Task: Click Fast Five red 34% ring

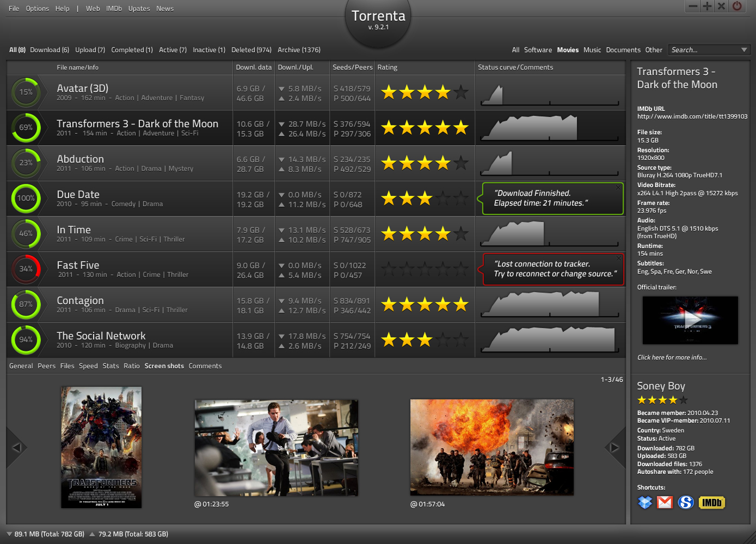Action: (x=26, y=269)
